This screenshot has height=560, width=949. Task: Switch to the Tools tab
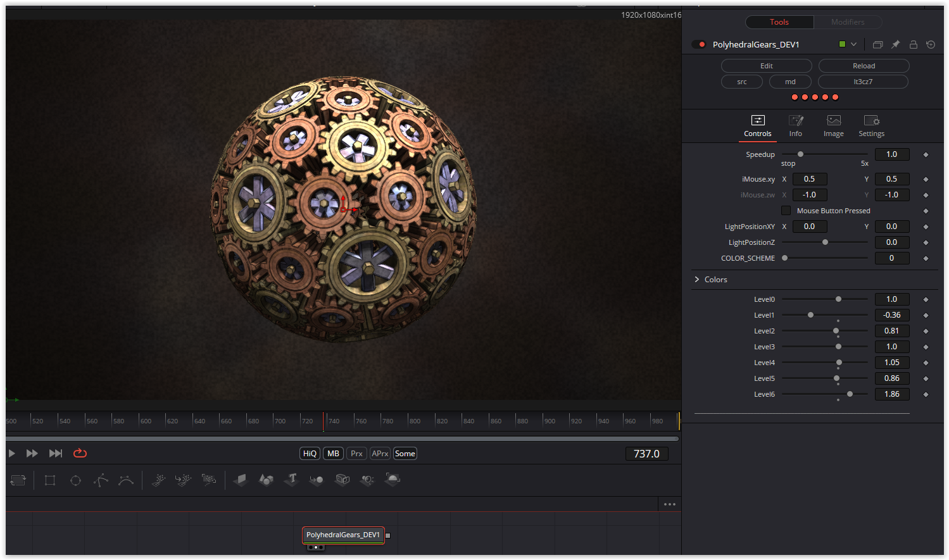(x=779, y=22)
